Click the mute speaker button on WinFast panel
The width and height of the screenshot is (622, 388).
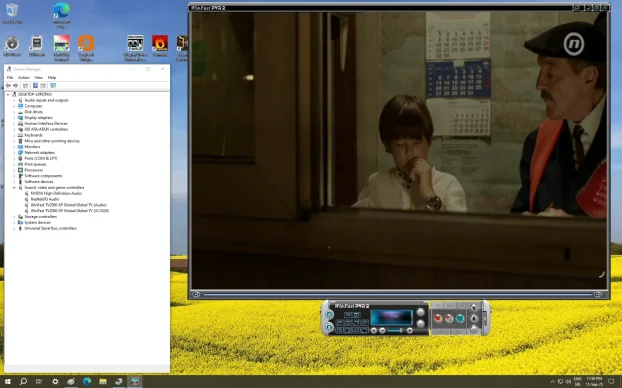[374, 330]
